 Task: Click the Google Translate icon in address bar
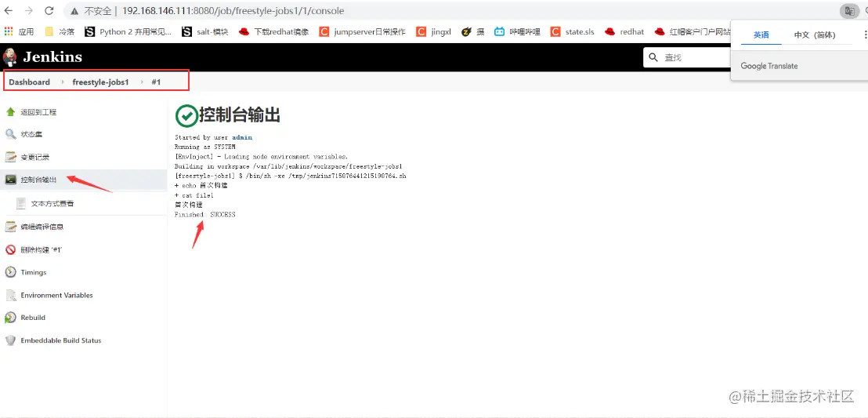848,10
